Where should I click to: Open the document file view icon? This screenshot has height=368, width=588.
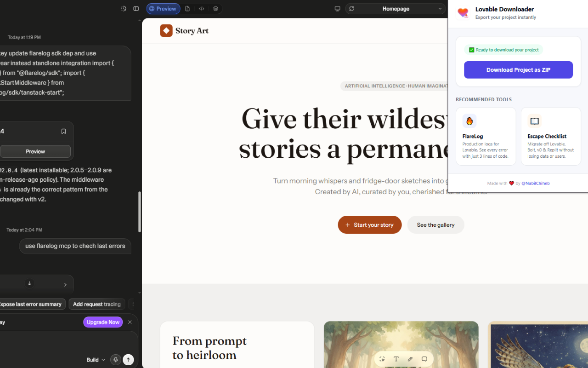(x=187, y=9)
